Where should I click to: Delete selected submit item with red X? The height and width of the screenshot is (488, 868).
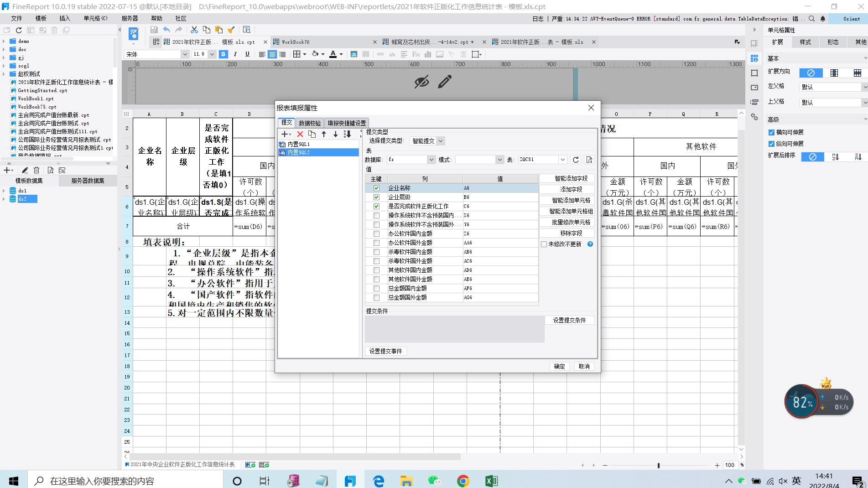tap(300, 134)
